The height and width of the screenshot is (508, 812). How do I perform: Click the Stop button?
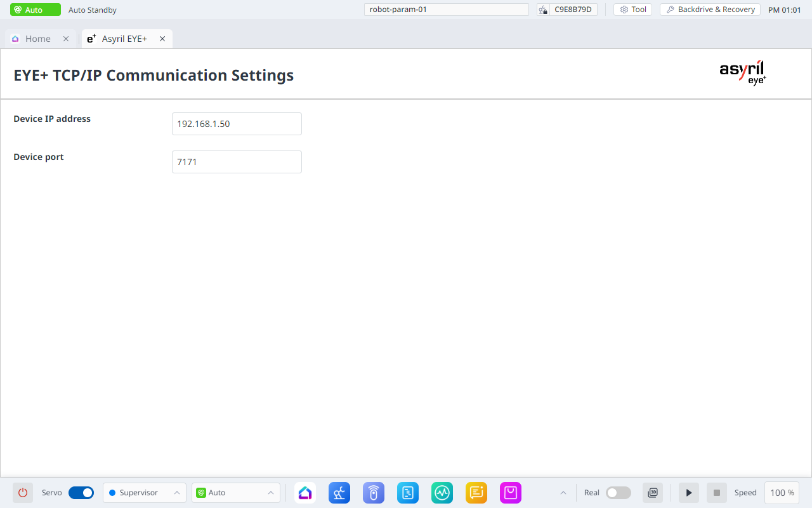(x=717, y=493)
